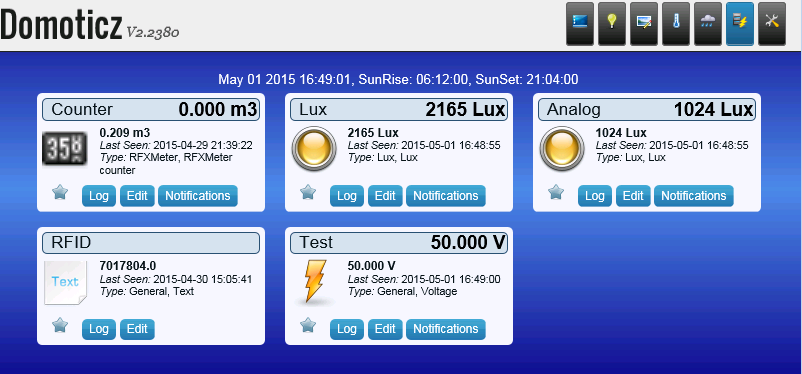
Task: Toggle favorite star for Lux device
Action: (x=308, y=192)
